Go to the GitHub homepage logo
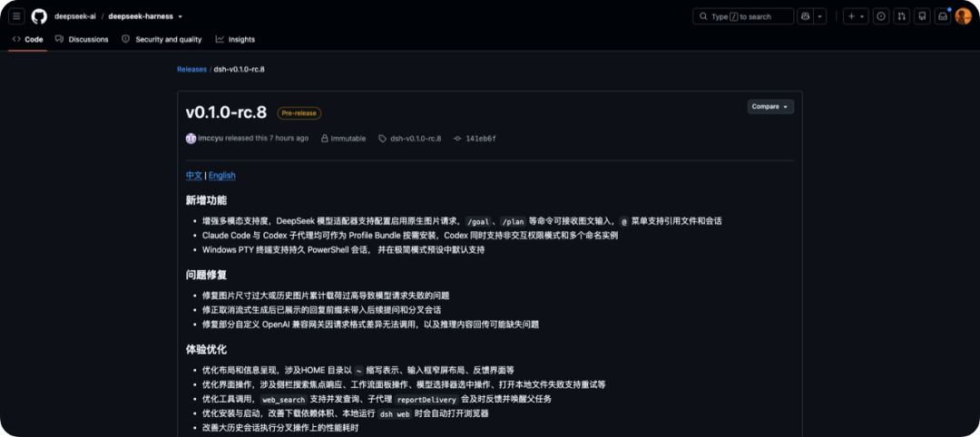The image size is (980, 437). tap(39, 16)
